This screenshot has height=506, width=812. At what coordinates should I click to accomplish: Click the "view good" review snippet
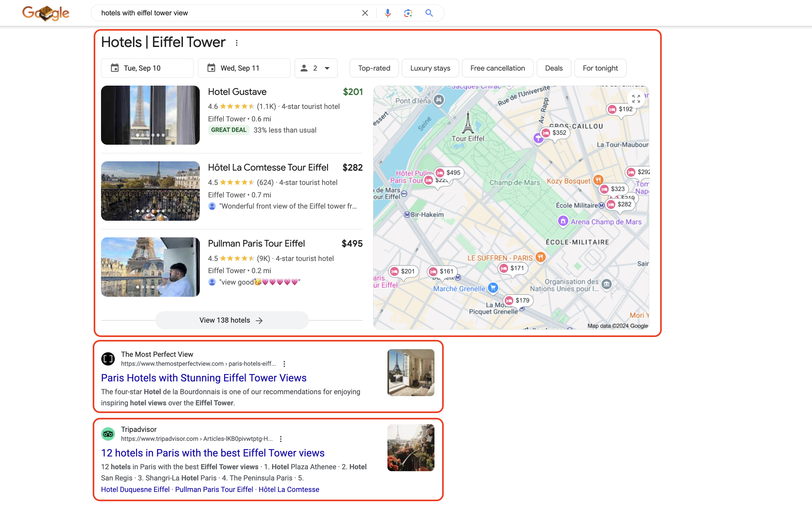(259, 282)
